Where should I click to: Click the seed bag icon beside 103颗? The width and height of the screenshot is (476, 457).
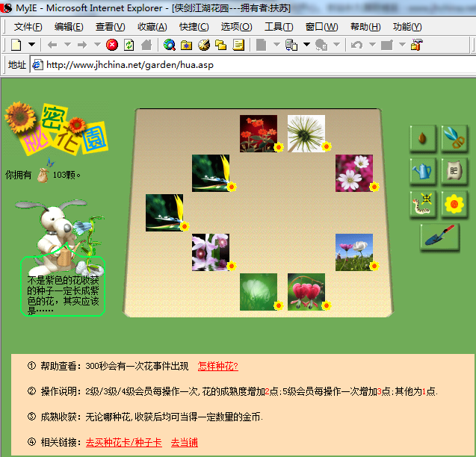[x=43, y=175]
